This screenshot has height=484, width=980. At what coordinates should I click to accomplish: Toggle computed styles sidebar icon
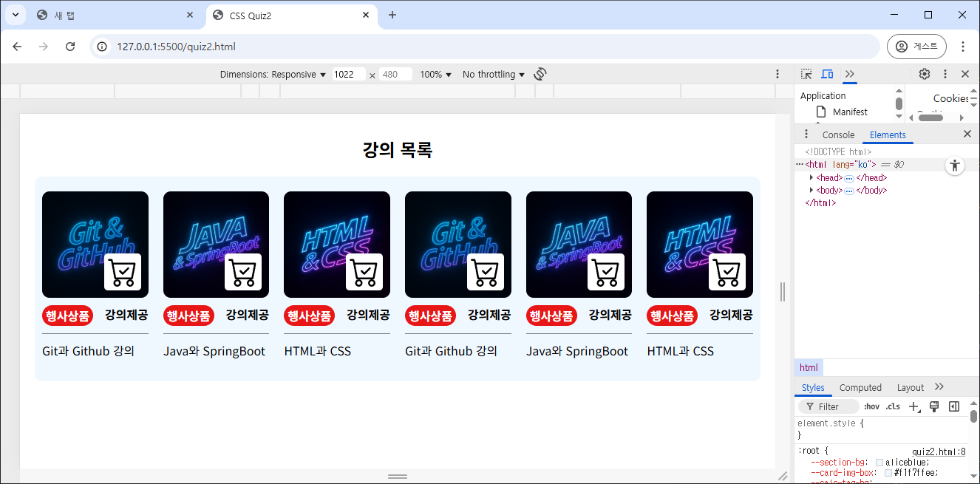point(954,406)
